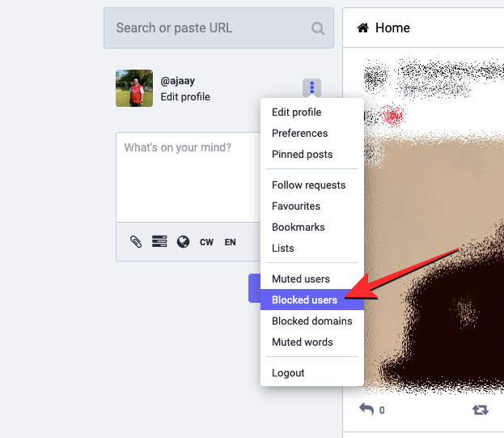Click the Home house icon
504x438 pixels.
click(363, 28)
